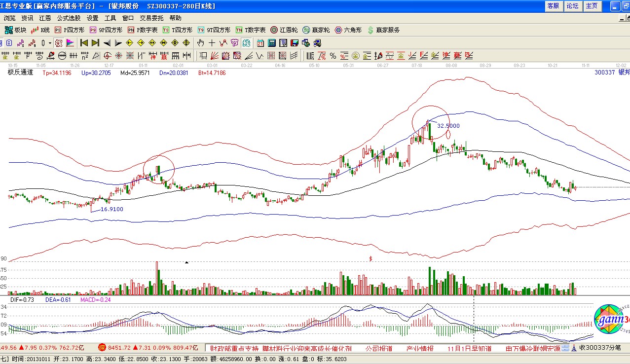Open the 交易委托 menu
This screenshot has height=364, width=630.
[x=151, y=18]
